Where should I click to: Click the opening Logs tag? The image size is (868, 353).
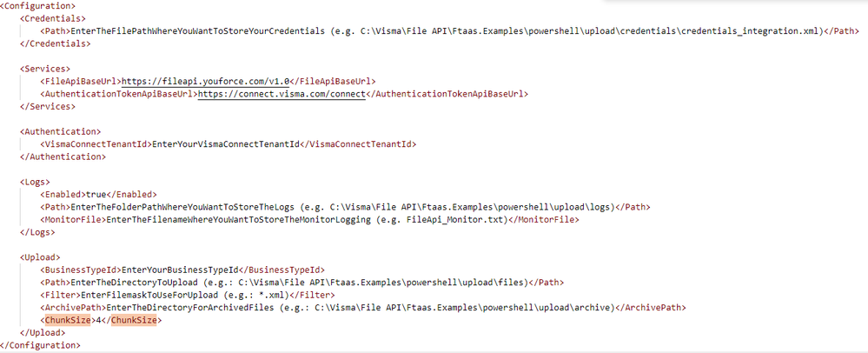pos(35,182)
